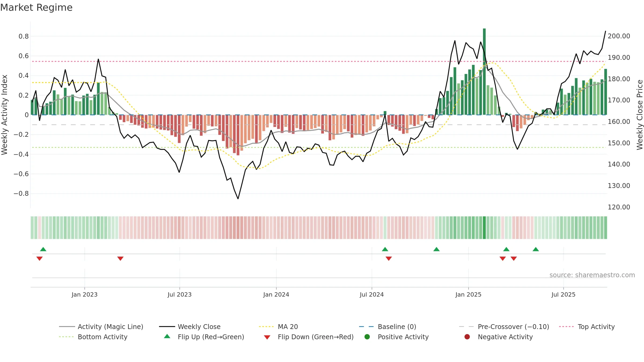644x362 pixels.
Task: Click the Flip Down red triangle legend icon
Action: [267, 337]
